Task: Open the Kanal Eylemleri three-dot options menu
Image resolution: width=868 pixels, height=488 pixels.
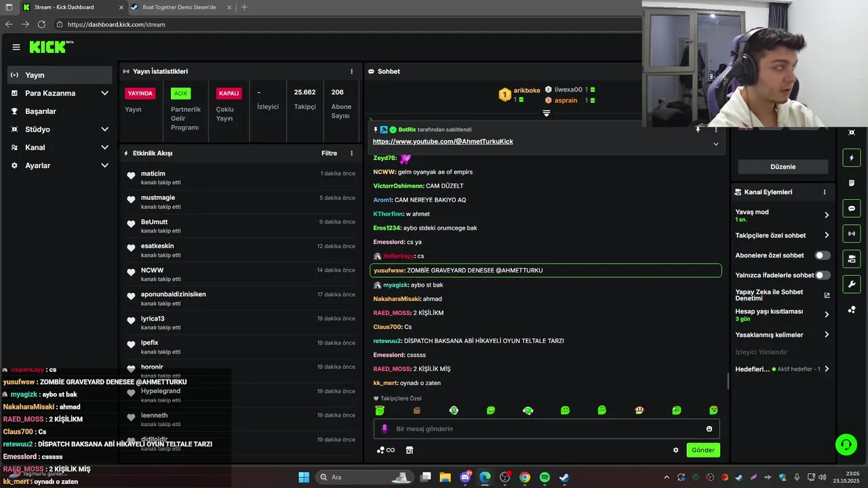Action: point(825,192)
